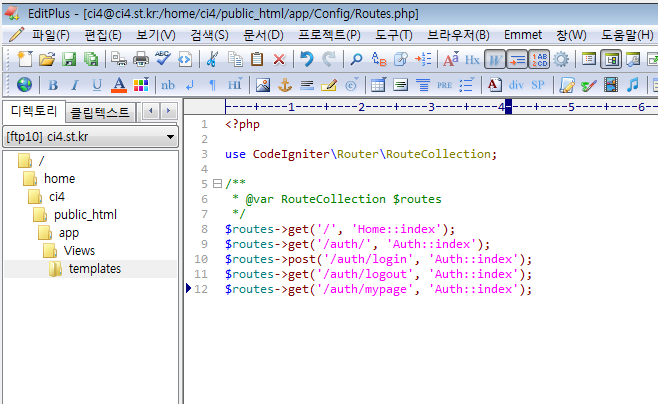Open Print Preview from the toolbar

[119, 59]
